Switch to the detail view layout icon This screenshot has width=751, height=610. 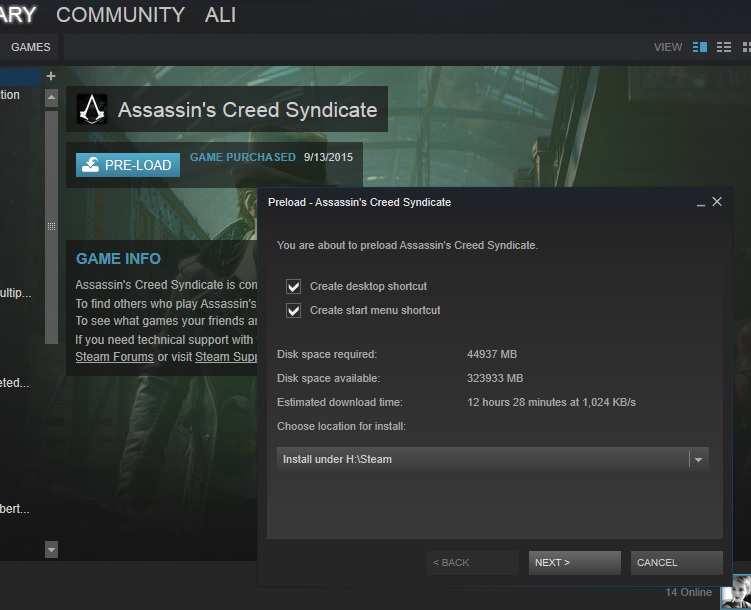click(x=700, y=47)
